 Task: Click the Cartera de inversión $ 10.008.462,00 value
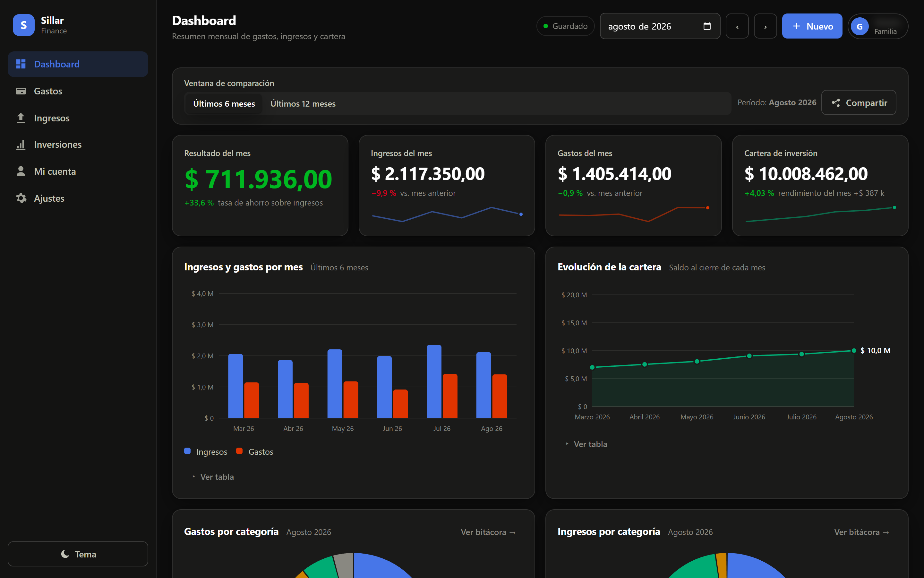pyautogui.click(x=806, y=174)
